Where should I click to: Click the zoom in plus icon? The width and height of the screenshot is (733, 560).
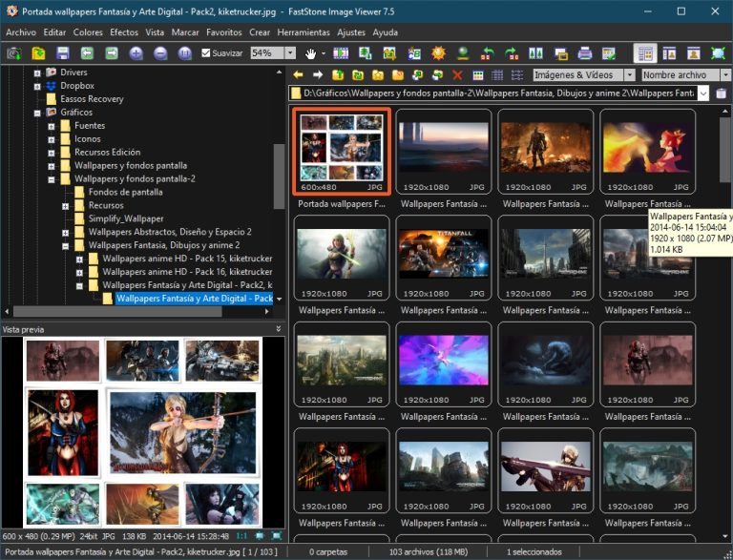(136, 53)
